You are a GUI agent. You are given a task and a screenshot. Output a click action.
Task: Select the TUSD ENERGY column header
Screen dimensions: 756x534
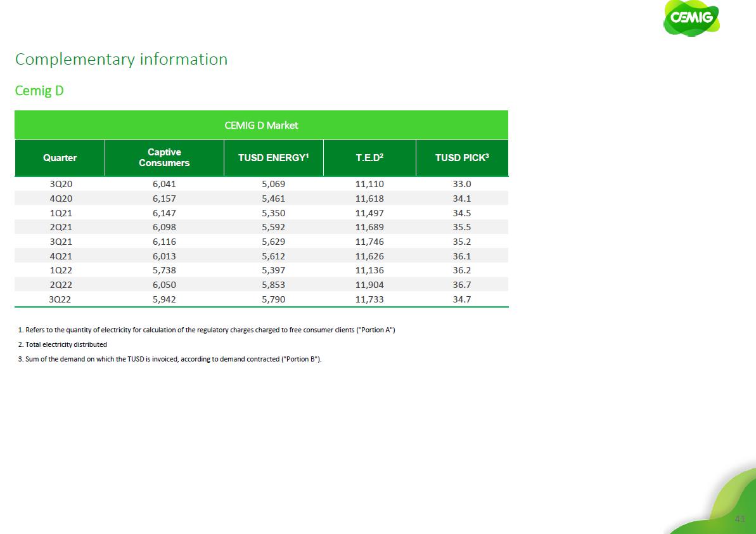click(273, 158)
